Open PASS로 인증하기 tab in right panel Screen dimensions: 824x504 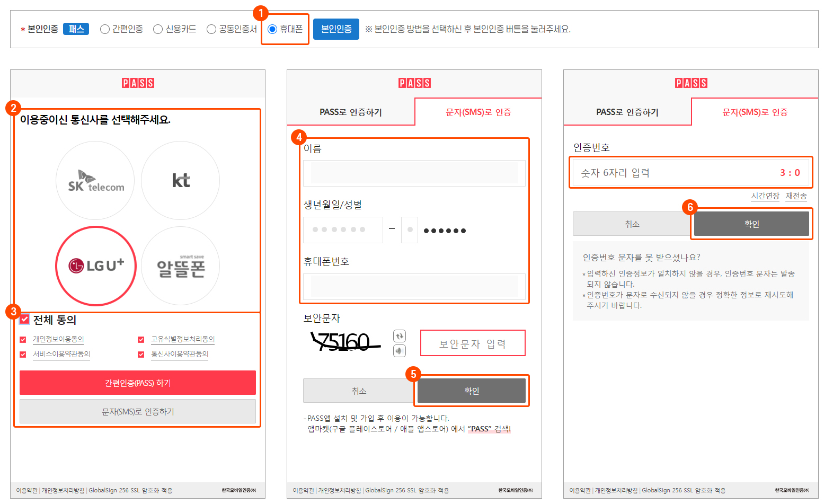coord(627,112)
